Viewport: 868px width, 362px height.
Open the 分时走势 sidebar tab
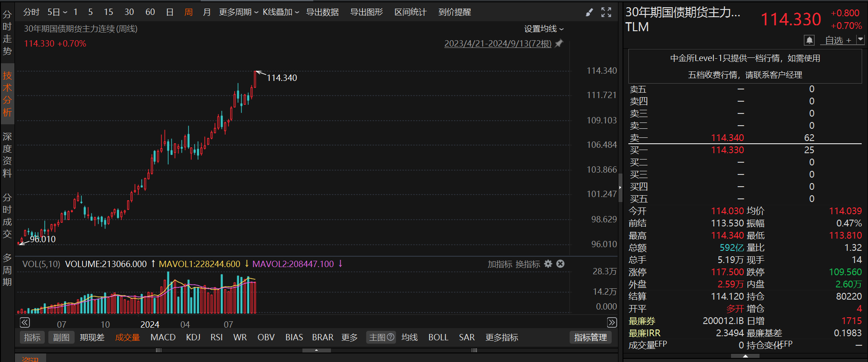coord(7,33)
